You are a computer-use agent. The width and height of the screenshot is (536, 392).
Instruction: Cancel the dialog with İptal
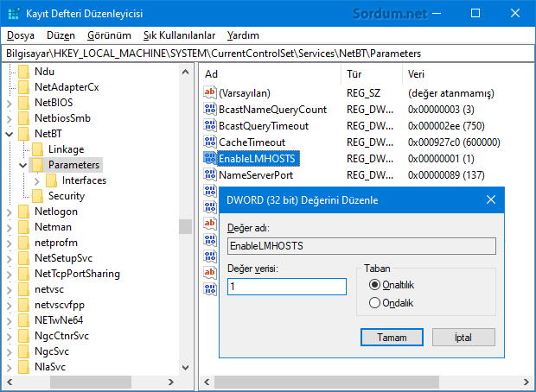[x=463, y=338]
